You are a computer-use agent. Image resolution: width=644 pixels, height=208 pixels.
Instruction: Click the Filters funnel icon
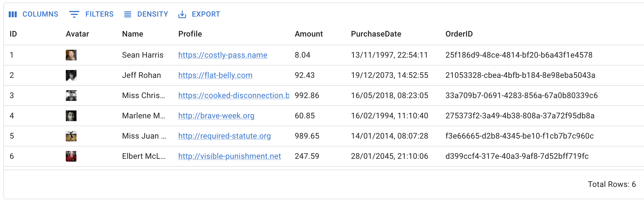pos(74,14)
